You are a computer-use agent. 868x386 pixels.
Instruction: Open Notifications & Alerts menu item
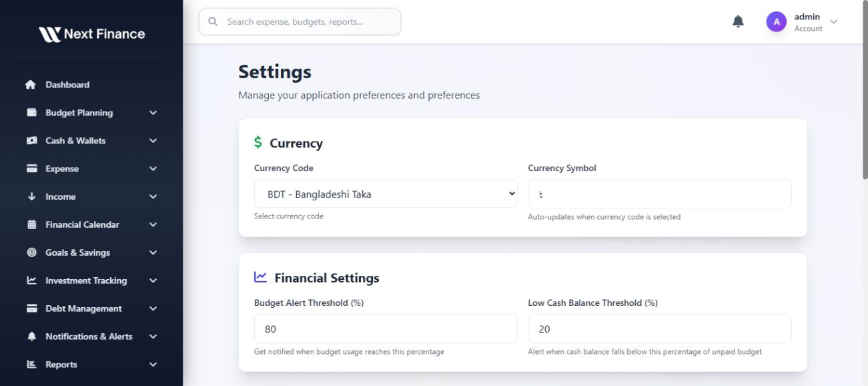tap(89, 337)
